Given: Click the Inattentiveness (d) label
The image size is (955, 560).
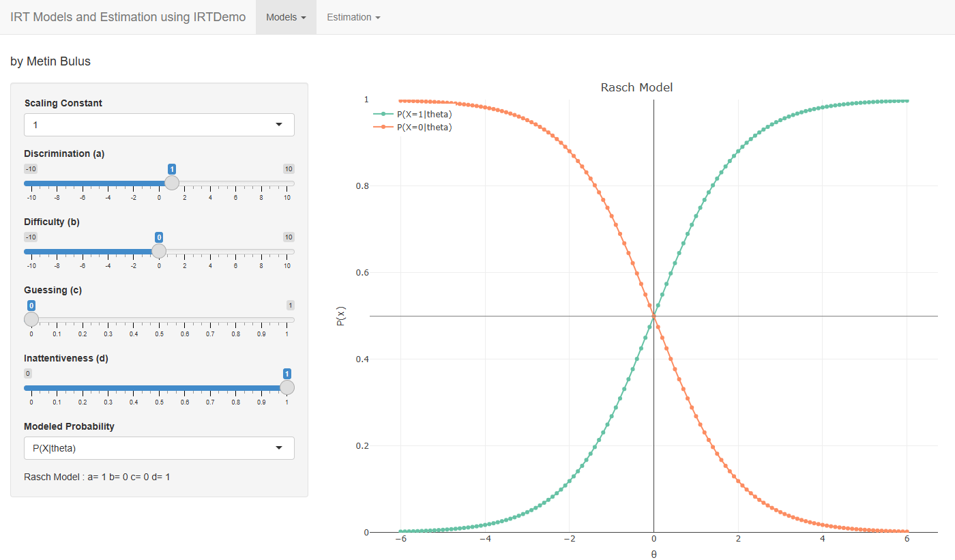Looking at the screenshot, I should click(66, 358).
